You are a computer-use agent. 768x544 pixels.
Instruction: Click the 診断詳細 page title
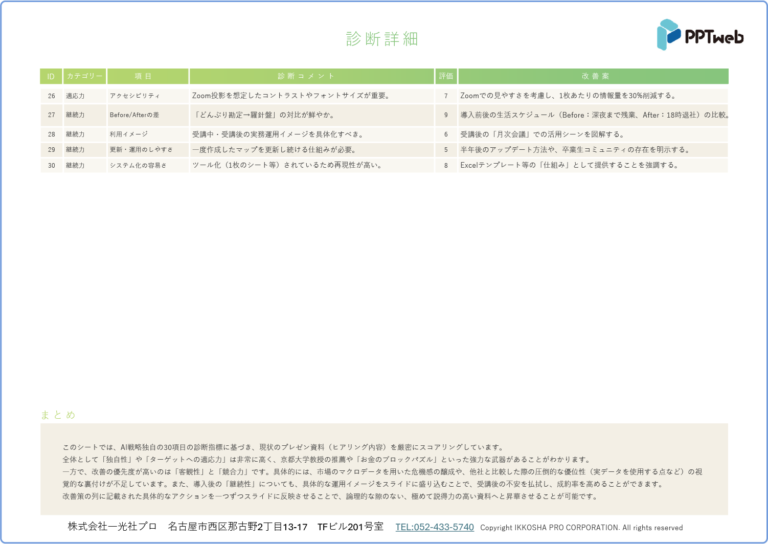tap(382, 39)
